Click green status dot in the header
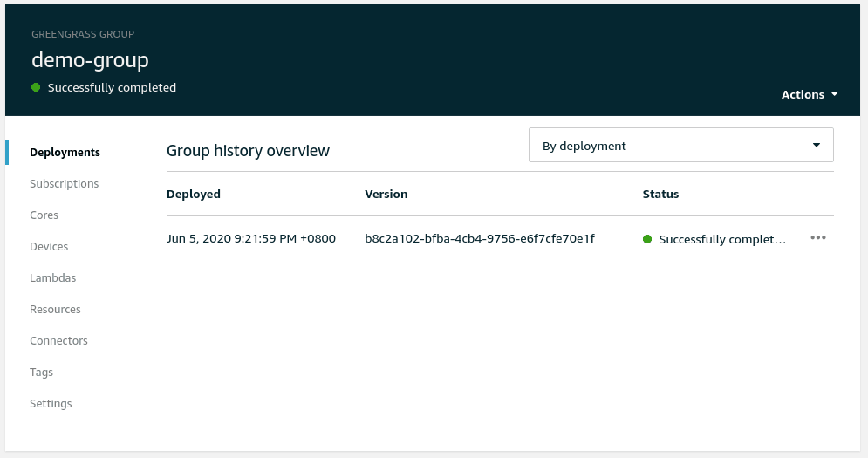Screen dimensions: 868x458 click(x=36, y=87)
